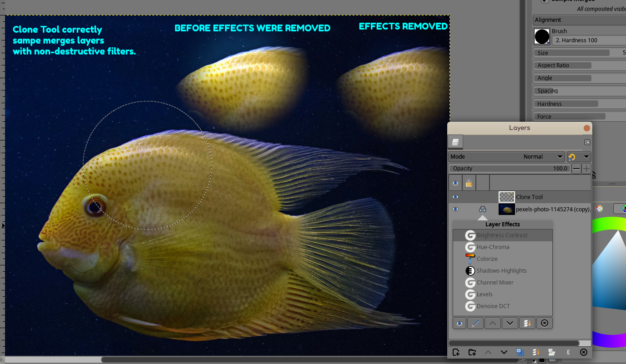
Task: Click the fish eye on the canvas
Action: [94, 207]
